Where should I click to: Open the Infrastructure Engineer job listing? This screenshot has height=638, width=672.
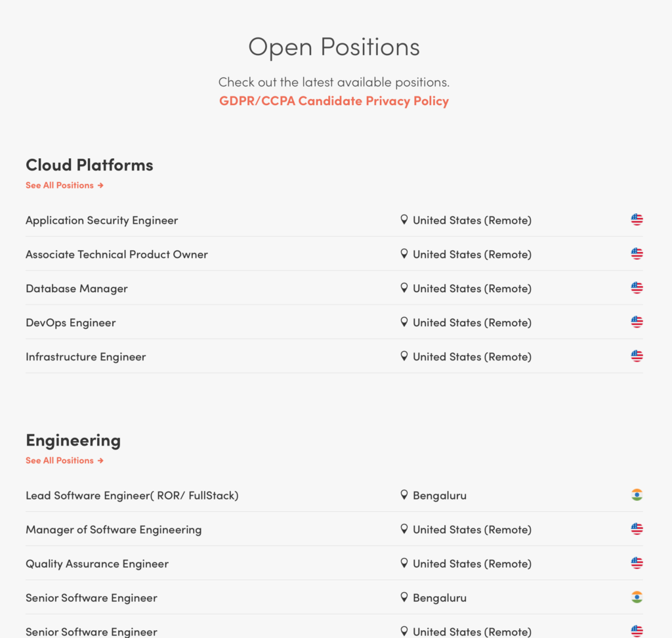86,357
